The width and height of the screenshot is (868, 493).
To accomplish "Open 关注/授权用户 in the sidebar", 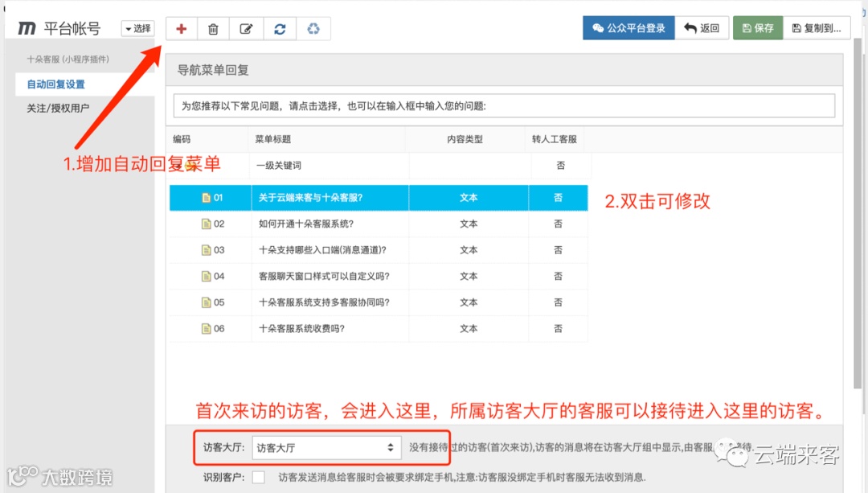I will pos(58,108).
